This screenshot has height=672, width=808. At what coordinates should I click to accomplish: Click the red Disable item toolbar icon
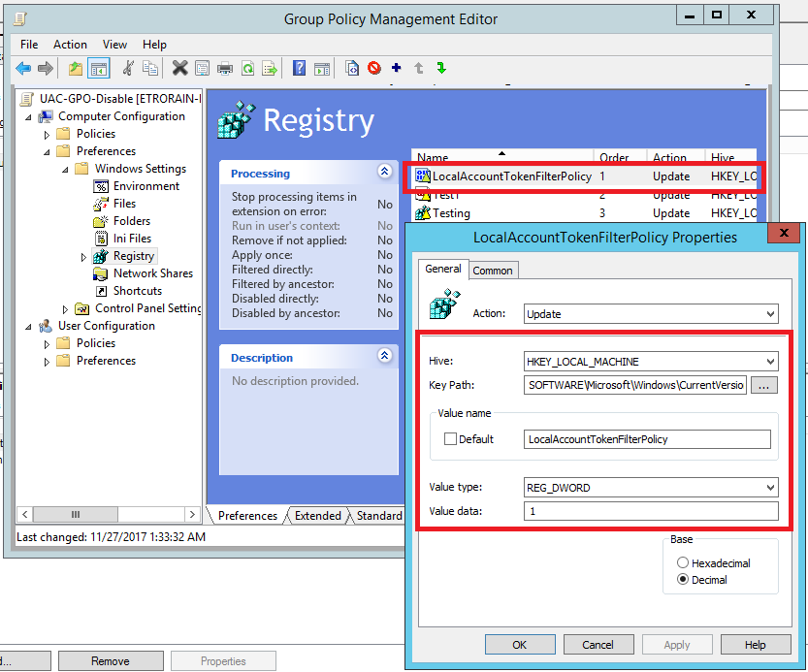click(374, 68)
